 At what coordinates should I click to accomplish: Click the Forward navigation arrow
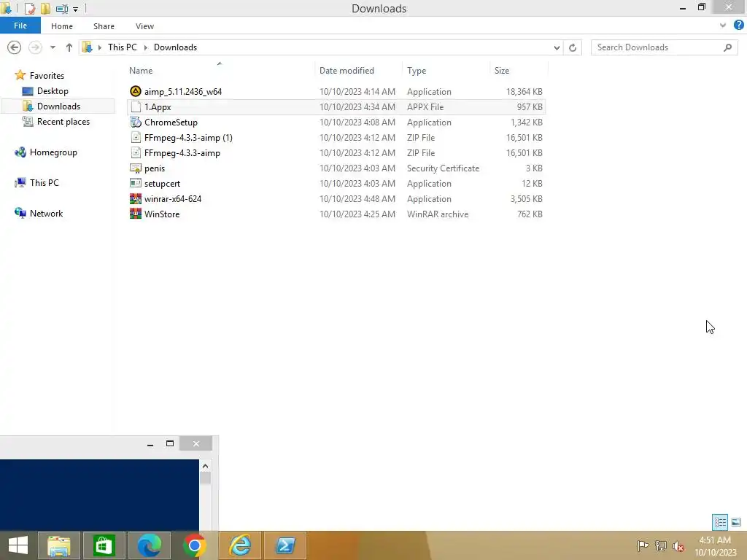(35, 47)
